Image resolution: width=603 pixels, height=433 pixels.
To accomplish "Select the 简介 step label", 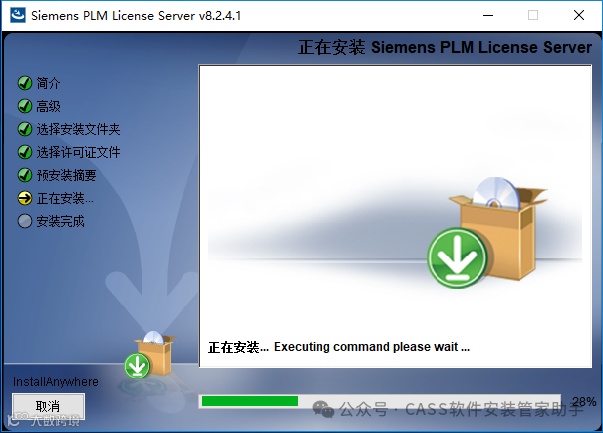I will pyautogui.click(x=48, y=83).
